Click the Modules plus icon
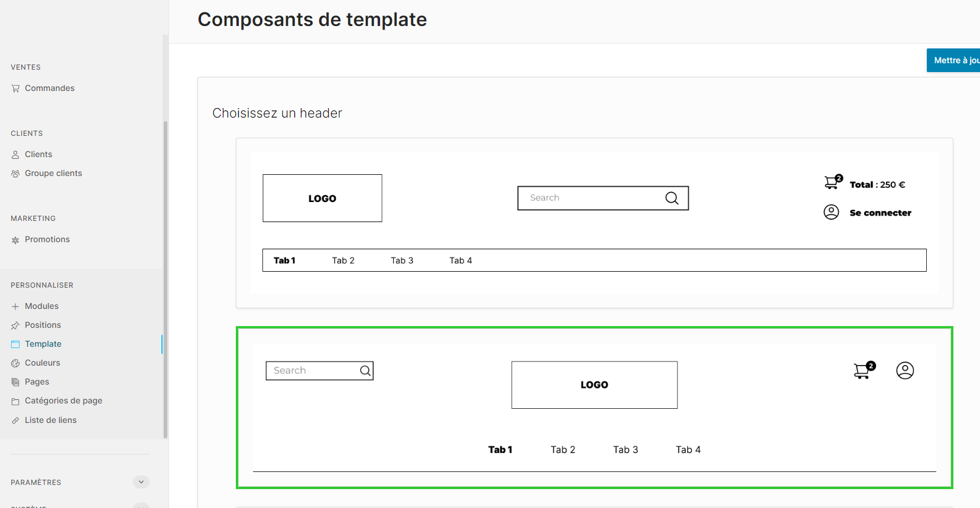The height and width of the screenshot is (508, 980). click(x=15, y=307)
